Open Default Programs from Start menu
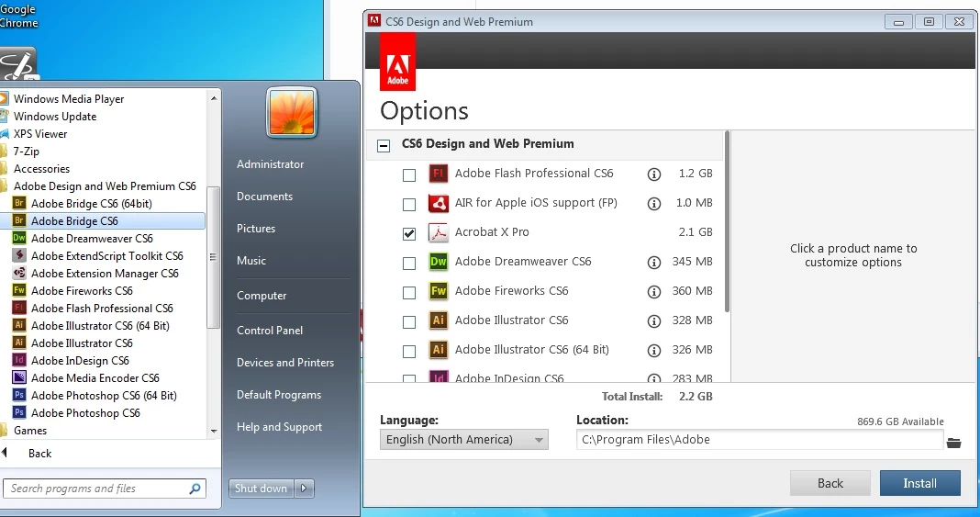This screenshot has height=517, width=980. [x=279, y=395]
